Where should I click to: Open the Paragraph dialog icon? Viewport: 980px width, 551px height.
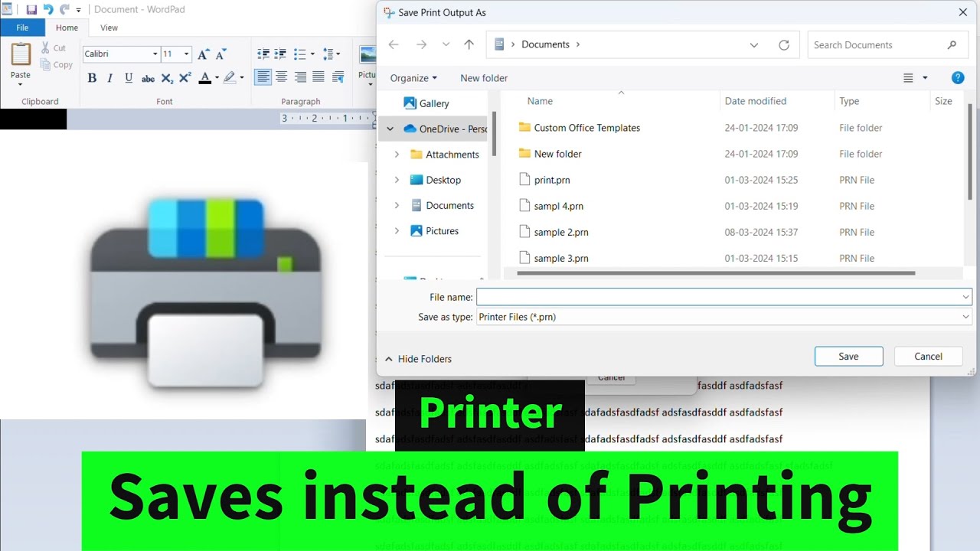point(338,77)
